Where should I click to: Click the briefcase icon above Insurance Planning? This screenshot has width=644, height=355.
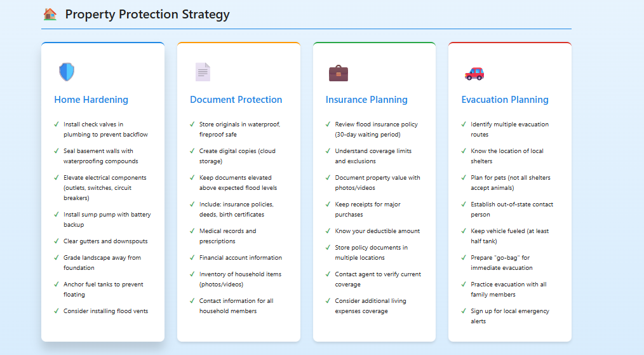click(339, 73)
